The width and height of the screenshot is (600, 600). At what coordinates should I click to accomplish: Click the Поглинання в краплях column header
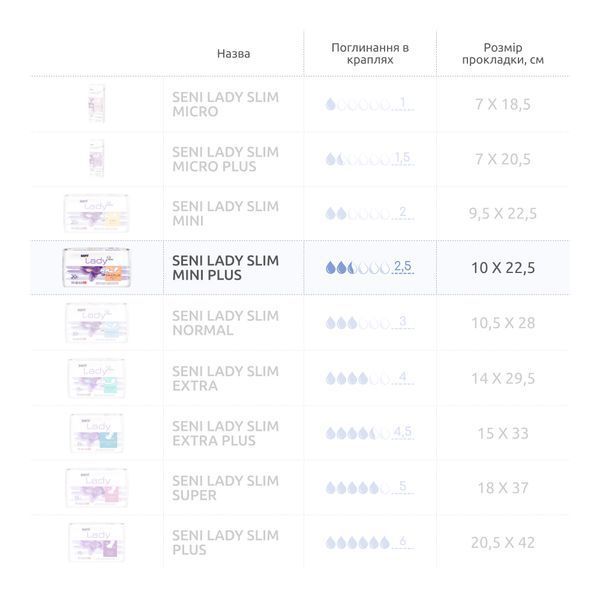(x=370, y=54)
